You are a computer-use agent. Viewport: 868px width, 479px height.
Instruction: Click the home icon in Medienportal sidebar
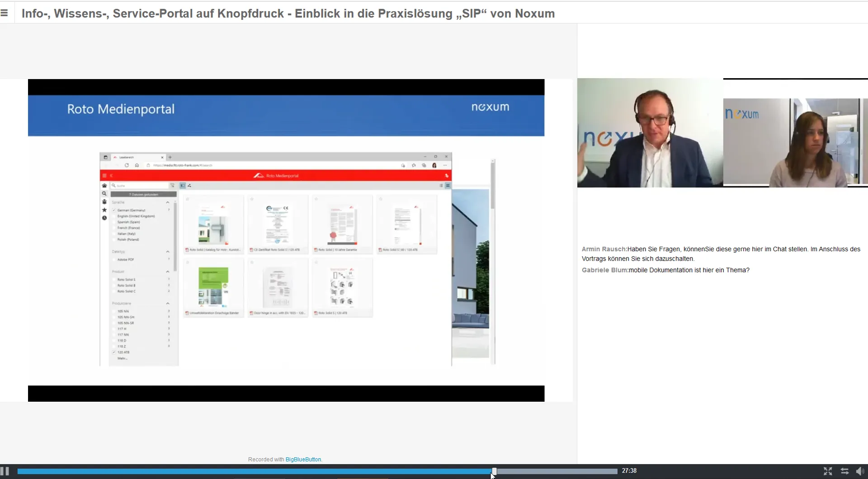tap(104, 186)
